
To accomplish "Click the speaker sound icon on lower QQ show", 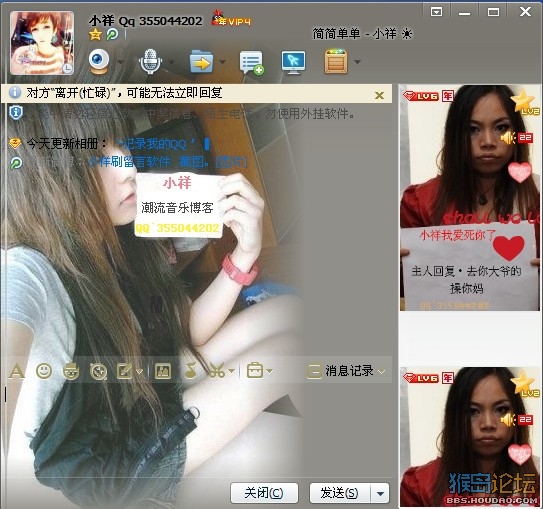I will [508, 420].
